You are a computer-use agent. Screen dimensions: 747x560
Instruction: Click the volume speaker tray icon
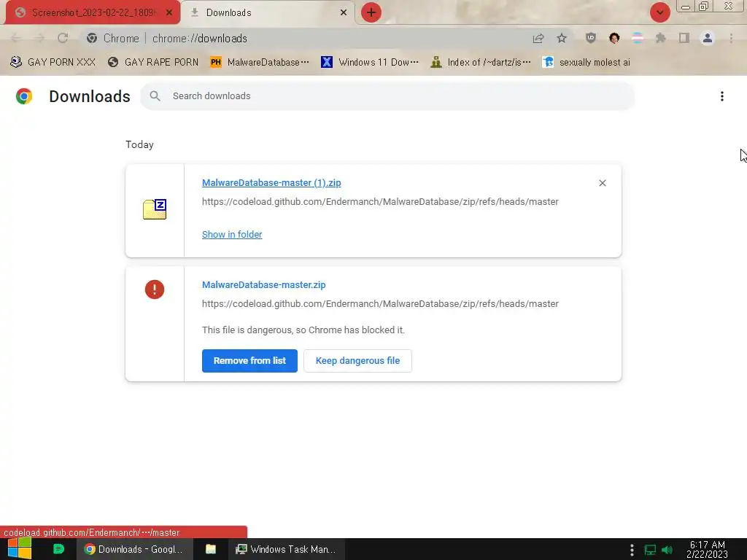(667, 550)
